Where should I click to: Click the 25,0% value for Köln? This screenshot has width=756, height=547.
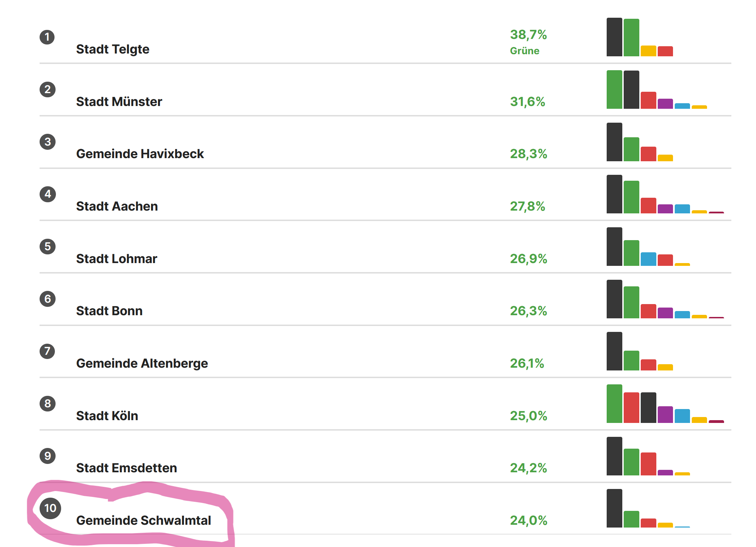pos(528,416)
